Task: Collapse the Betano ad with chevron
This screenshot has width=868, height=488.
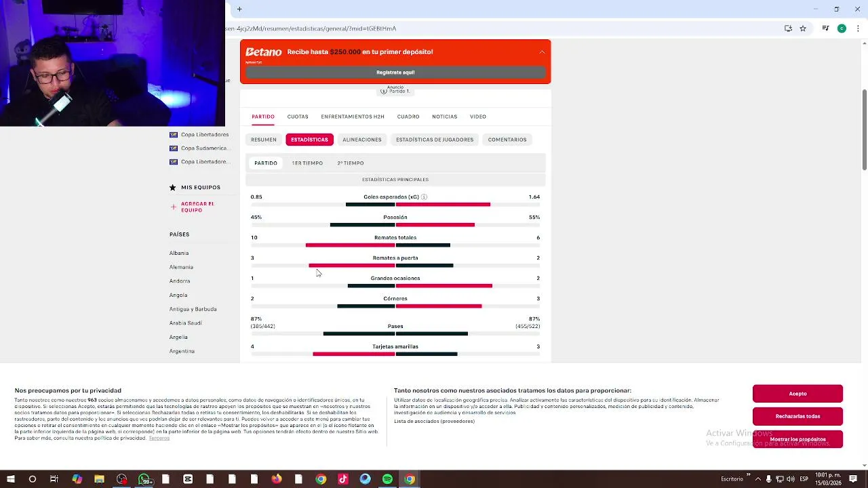Action: coord(542,52)
